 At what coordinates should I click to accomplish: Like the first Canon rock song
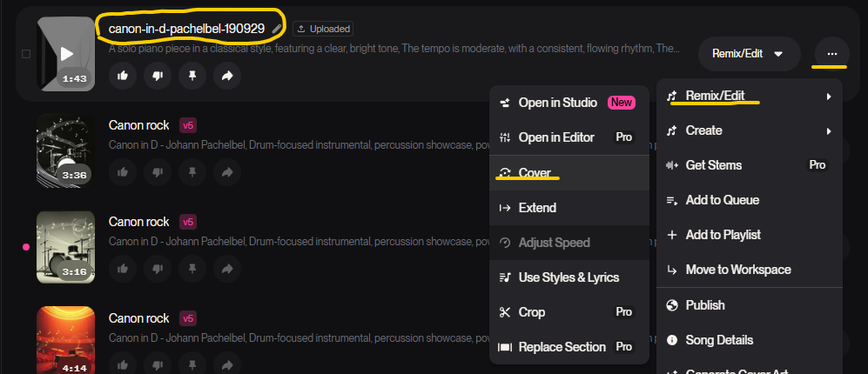click(123, 173)
